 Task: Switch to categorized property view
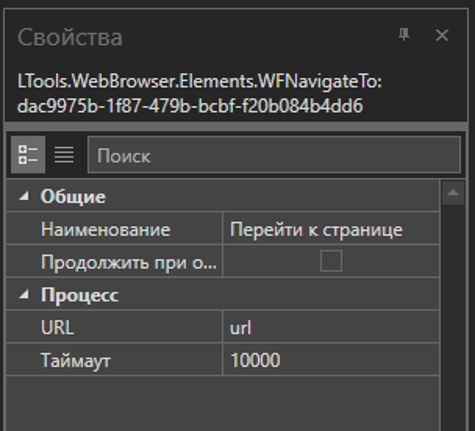[28, 155]
